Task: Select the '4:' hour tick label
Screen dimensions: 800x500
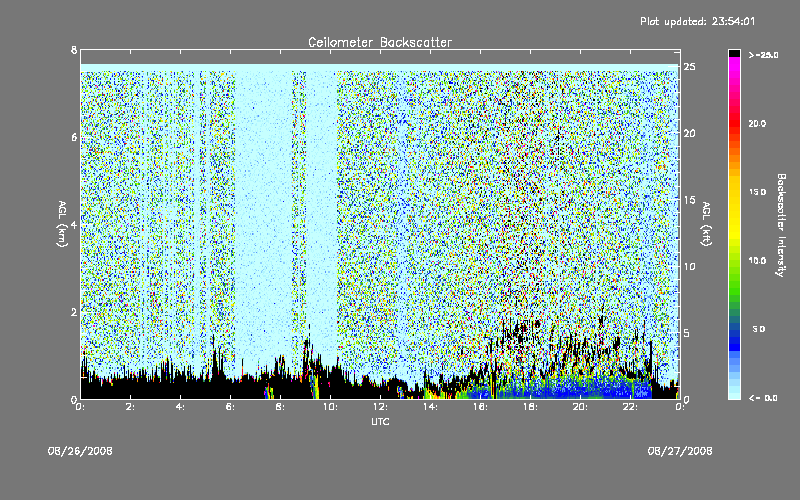Action: pyautogui.click(x=180, y=407)
